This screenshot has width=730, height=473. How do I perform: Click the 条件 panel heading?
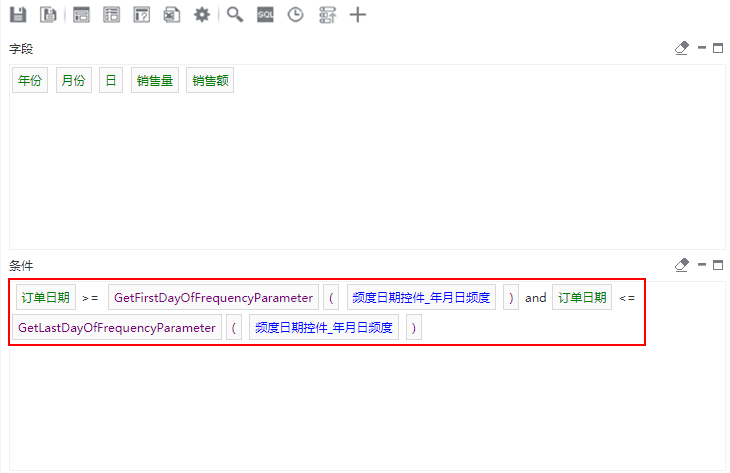pyautogui.click(x=21, y=266)
